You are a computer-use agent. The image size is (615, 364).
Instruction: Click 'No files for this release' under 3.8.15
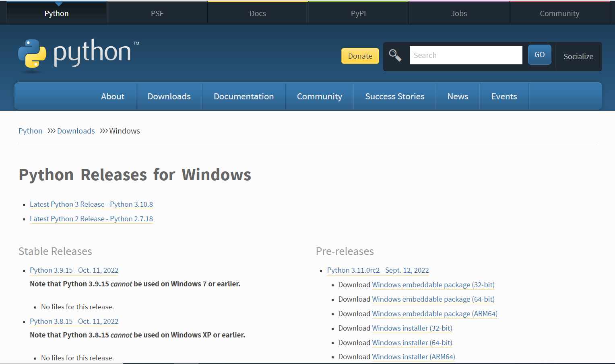tap(77, 358)
